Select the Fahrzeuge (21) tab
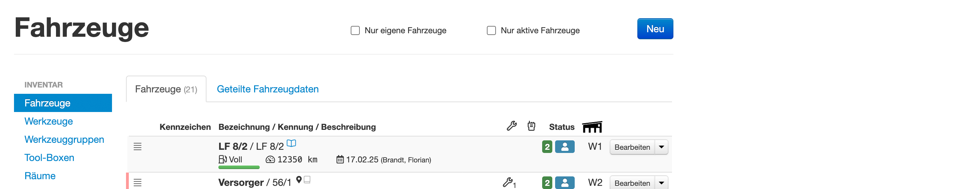The height and width of the screenshot is (189, 980). 166,89
